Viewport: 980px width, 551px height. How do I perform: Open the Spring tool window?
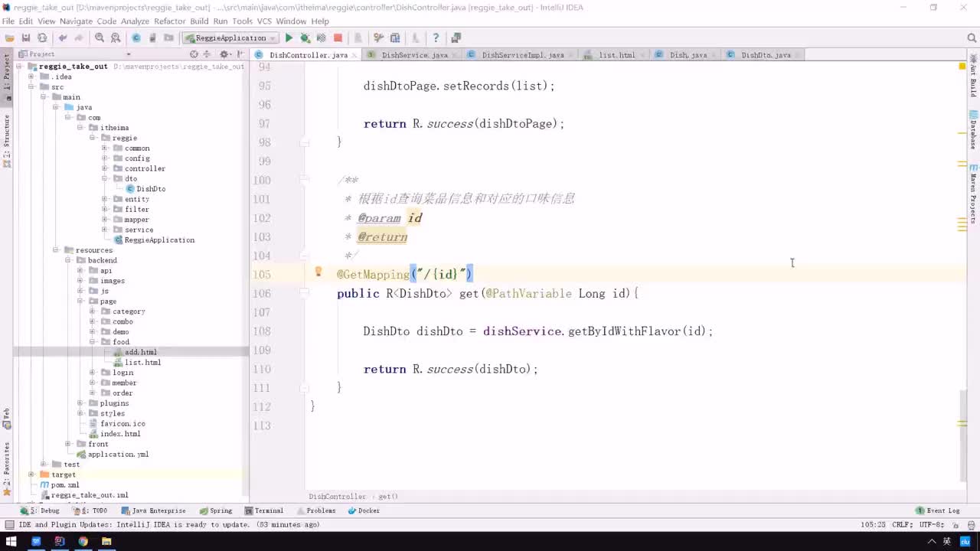[x=216, y=510]
